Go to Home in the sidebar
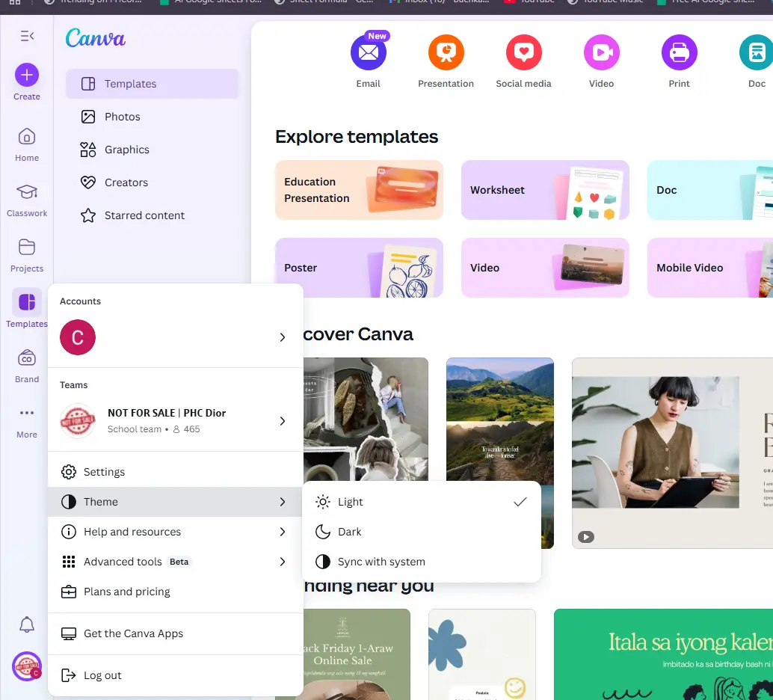This screenshot has height=700, width=773. pyautogui.click(x=27, y=144)
